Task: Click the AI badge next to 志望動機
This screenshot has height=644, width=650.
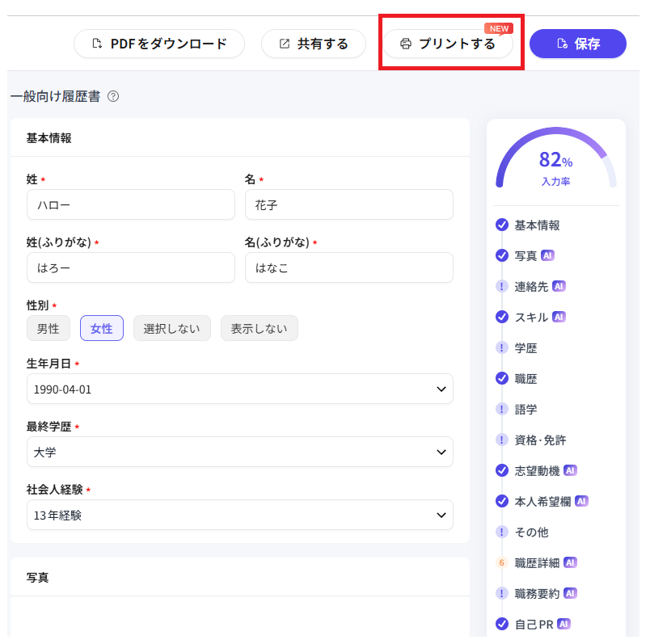Action: click(x=570, y=470)
